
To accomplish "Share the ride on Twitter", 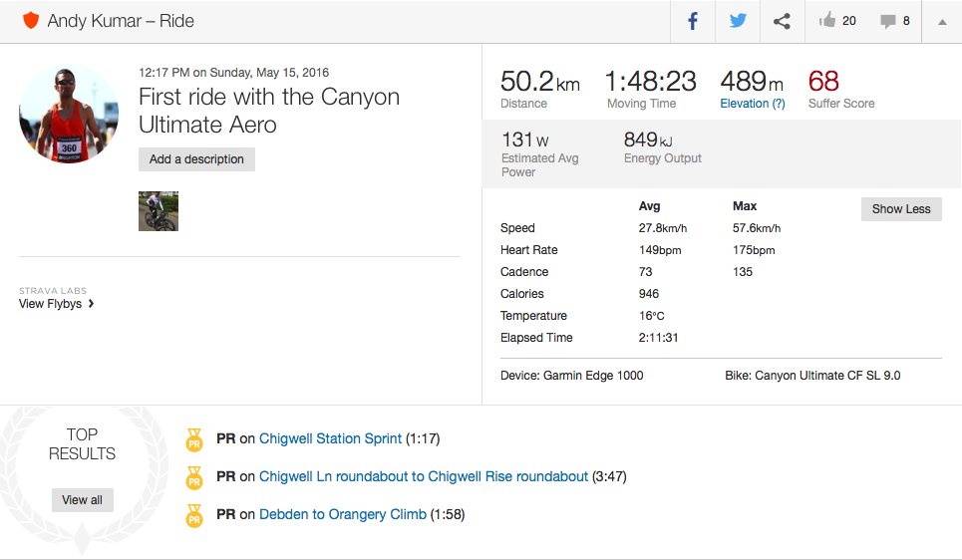I will pyautogui.click(x=738, y=21).
